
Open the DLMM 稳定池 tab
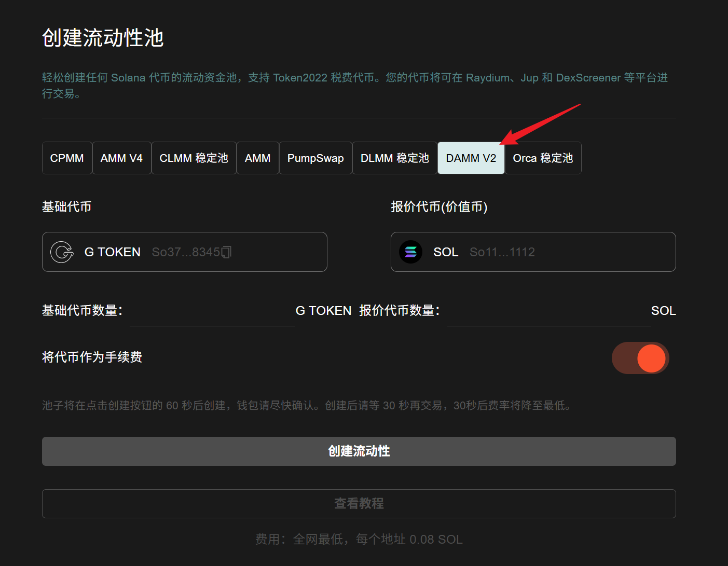point(394,158)
